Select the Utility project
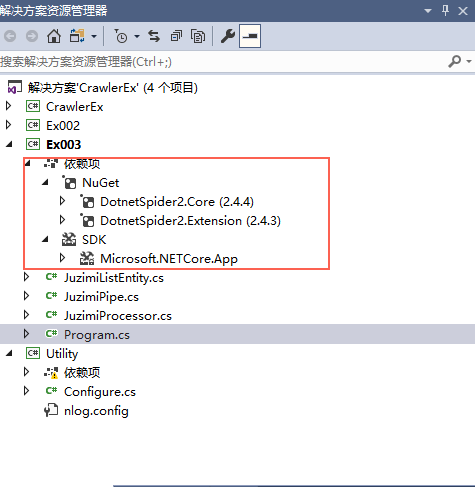This screenshot has height=487, width=475. tap(62, 354)
